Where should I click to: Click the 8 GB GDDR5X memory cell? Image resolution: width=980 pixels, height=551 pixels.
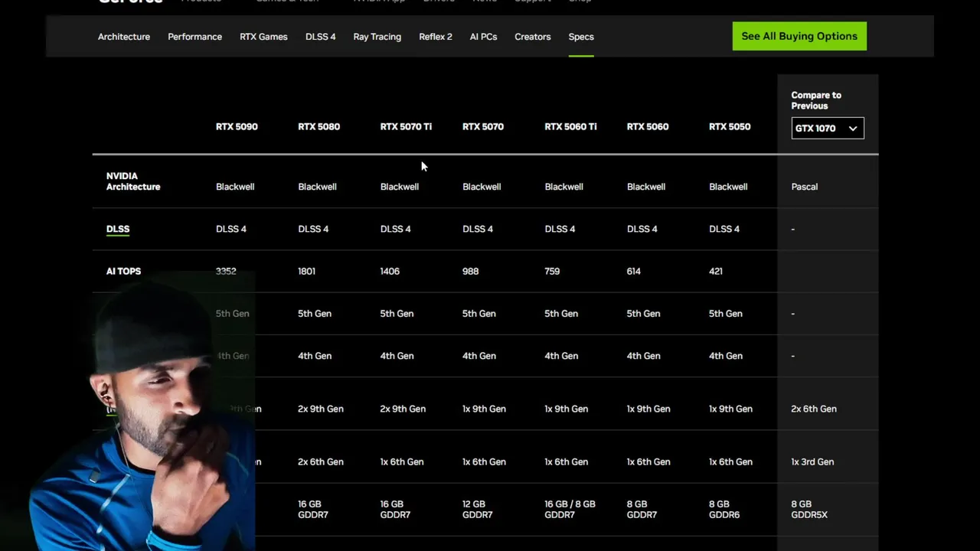tap(809, 510)
